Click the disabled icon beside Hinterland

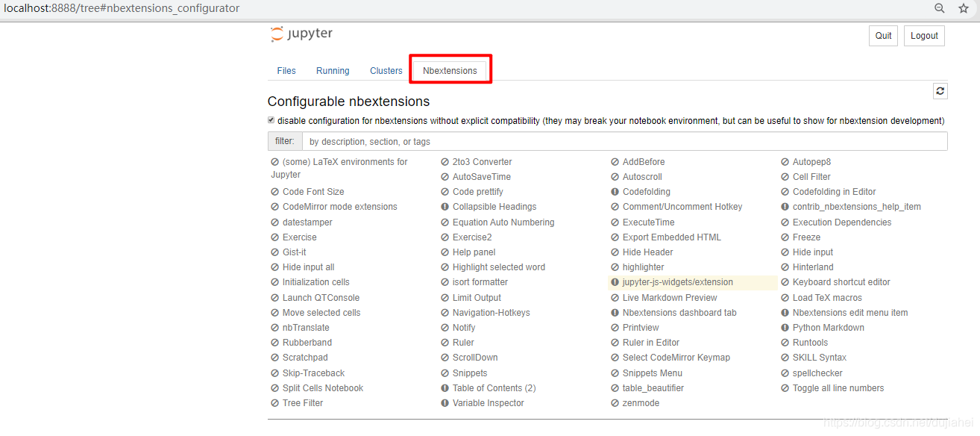785,267
